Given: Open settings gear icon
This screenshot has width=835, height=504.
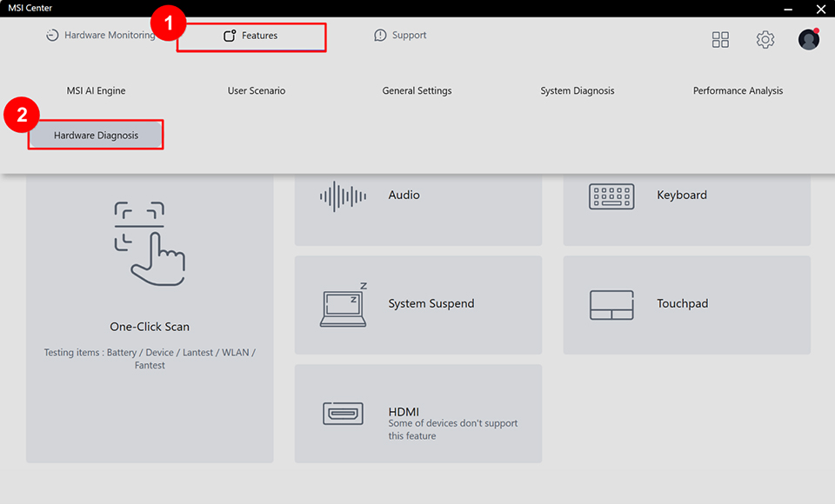Looking at the screenshot, I should click(765, 39).
